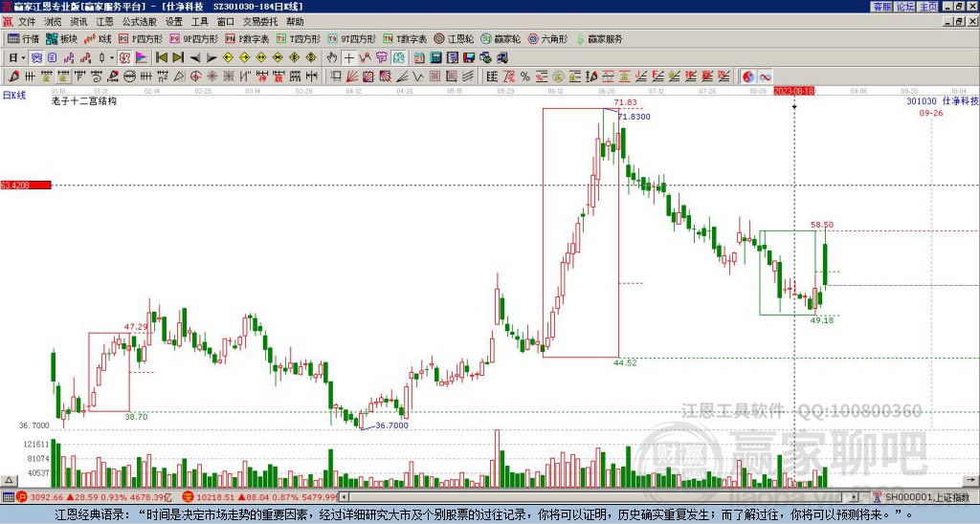Click the jump-to-last-bar green icon

(178, 58)
